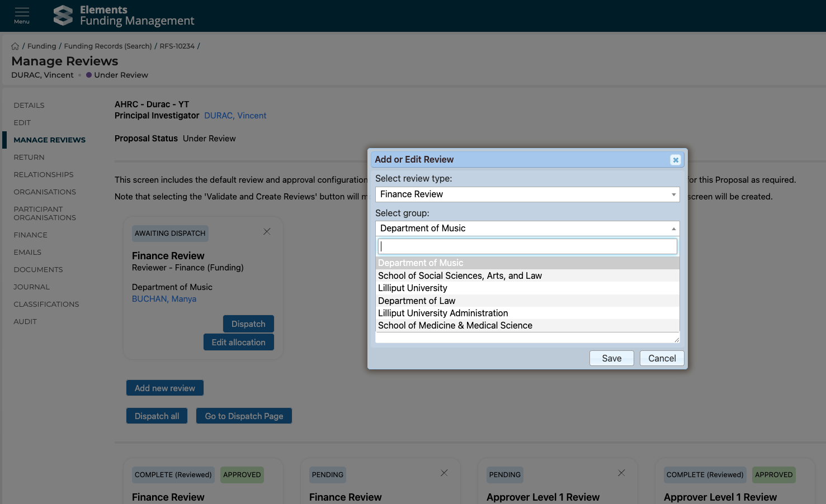Cancel the Add or Edit Review dialog
Viewport: 826px width, 504px height.
pos(662,359)
